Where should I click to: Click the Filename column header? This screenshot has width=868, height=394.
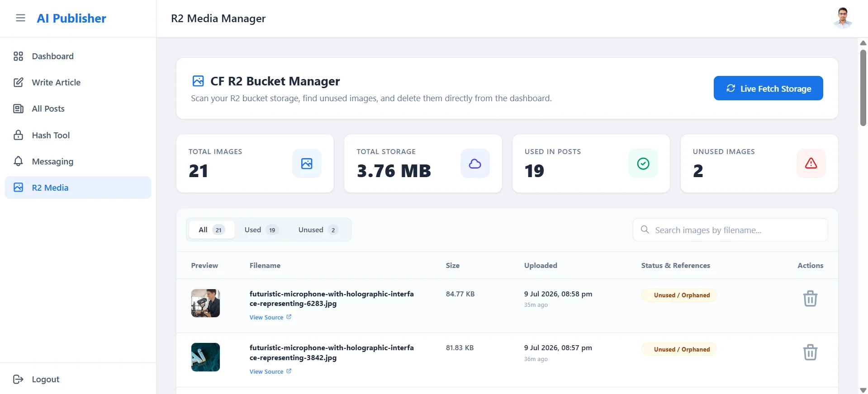(265, 265)
